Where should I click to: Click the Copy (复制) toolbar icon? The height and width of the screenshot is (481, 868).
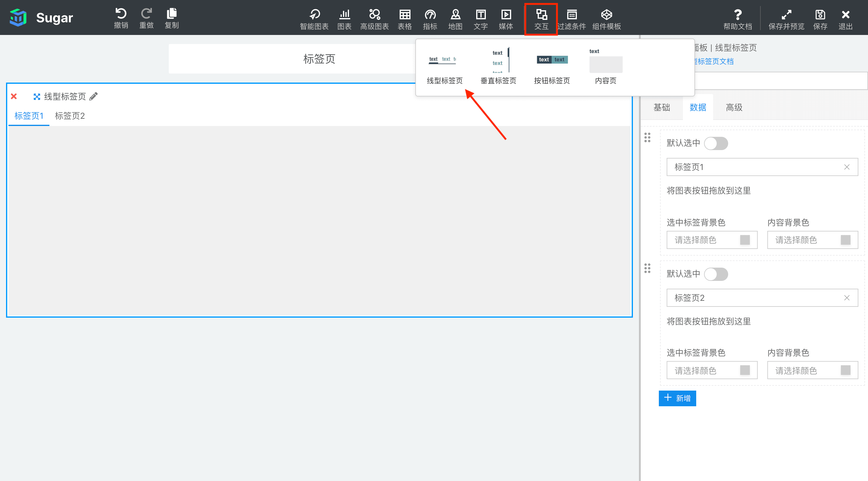[x=171, y=14]
